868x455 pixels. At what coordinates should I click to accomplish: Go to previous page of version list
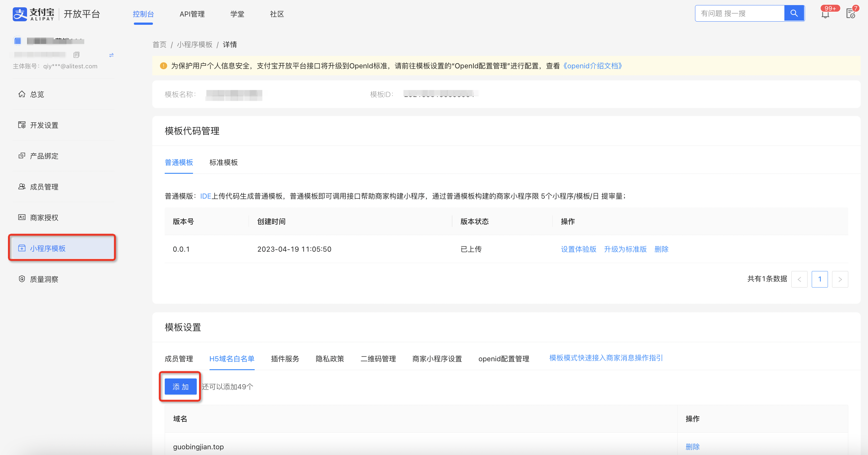[799, 279]
